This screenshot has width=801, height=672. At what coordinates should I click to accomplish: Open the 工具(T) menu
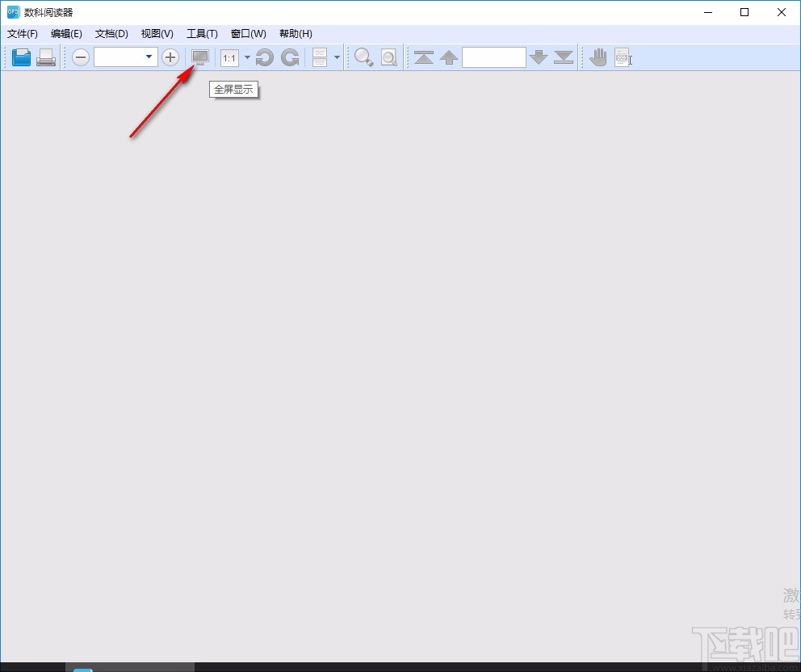pyautogui.click(x=203, y=34)
